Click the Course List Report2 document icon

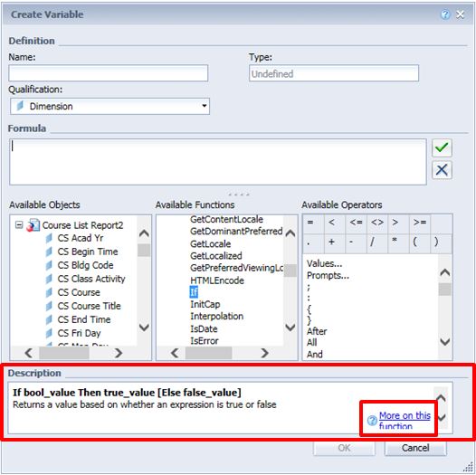click(x=33, y=225)
